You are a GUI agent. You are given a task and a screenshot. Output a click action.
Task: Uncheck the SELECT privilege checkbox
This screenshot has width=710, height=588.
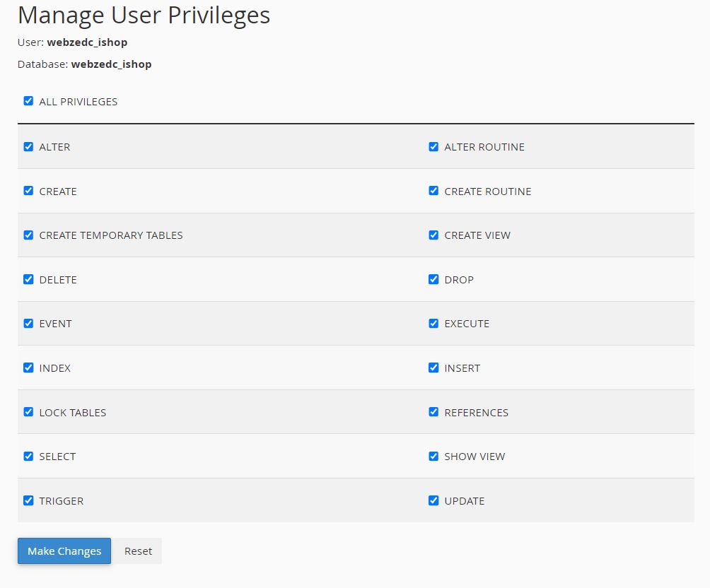[x=28, y=456]
